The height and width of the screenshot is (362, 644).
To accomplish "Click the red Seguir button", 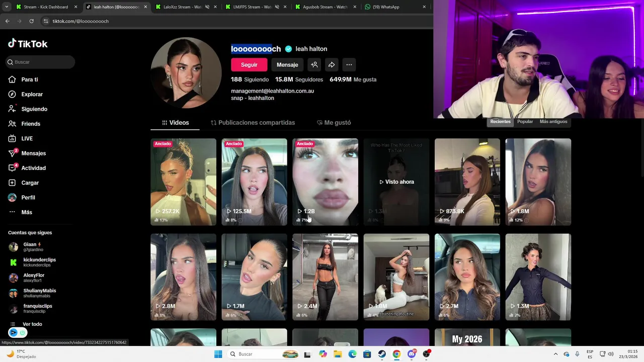I will (249, 64).
